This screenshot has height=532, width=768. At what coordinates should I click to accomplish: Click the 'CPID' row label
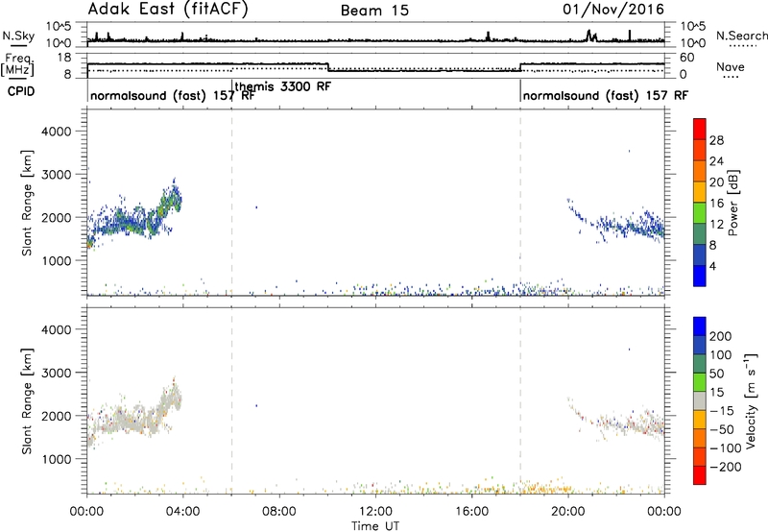tap(21, 91)
